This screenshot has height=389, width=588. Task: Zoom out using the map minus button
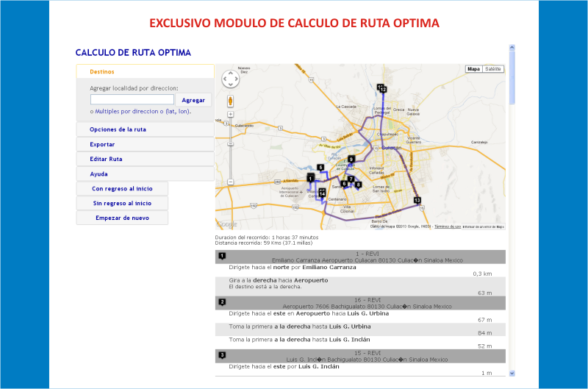tap(231, 182)
